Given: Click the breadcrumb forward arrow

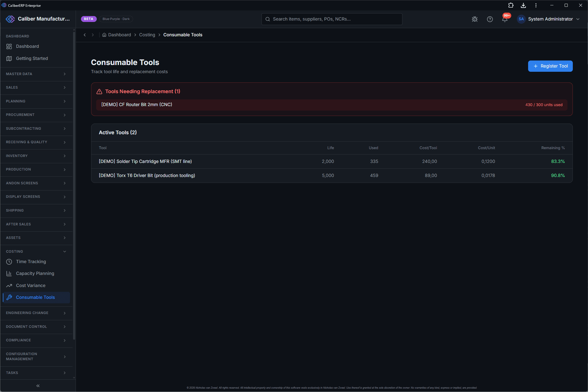Looking at the screenshot, I should (93, 35).
